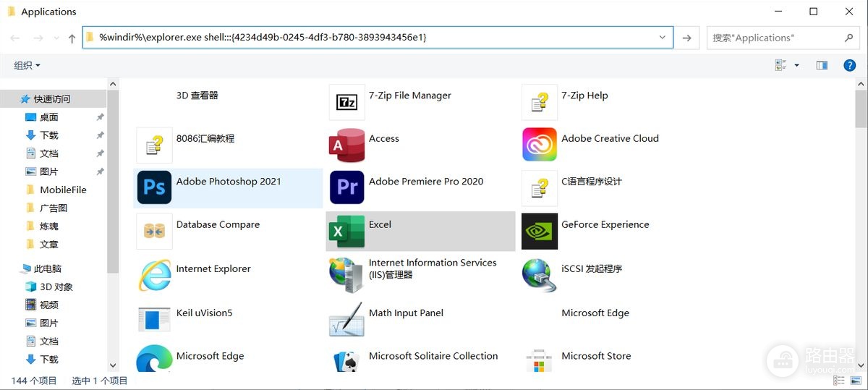Open the 组织 dropdown menu

pyautogui.click(x=27, y=65)
